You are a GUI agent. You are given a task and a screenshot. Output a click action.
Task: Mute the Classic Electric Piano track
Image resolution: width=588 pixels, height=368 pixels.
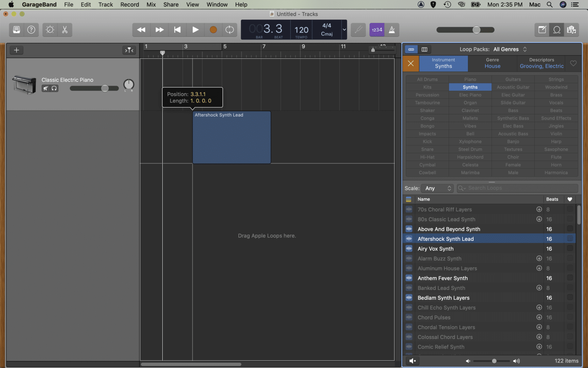click(x=46, y=88)
